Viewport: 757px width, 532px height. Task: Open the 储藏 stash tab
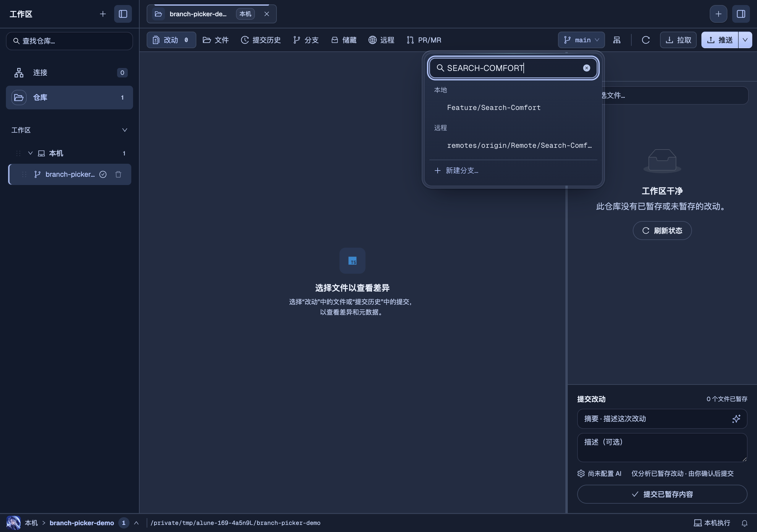pos(344,40)
